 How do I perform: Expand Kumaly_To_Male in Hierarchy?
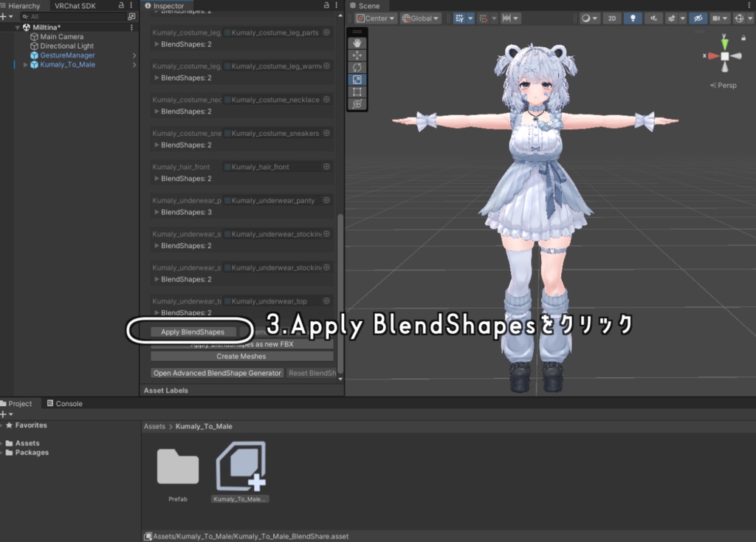point(26,65)
